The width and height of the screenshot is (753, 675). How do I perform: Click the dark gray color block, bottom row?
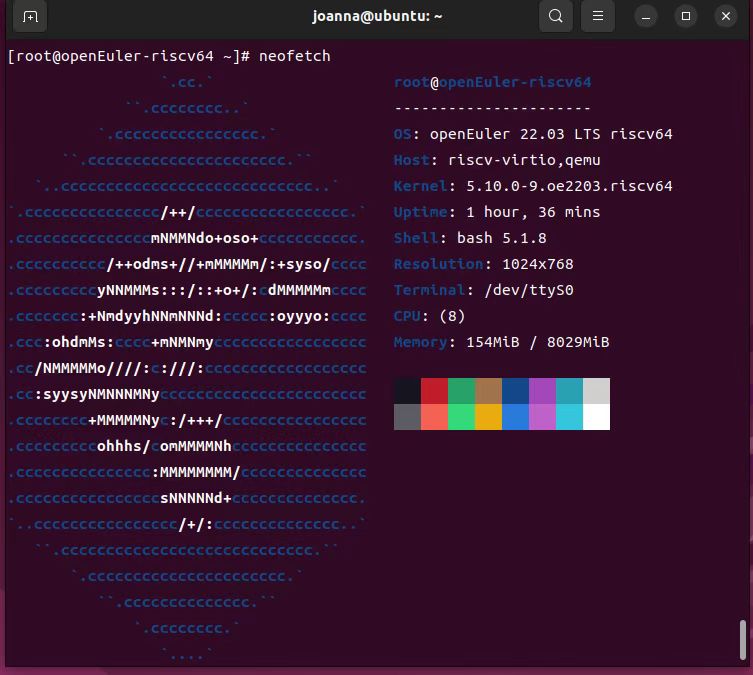407,417
